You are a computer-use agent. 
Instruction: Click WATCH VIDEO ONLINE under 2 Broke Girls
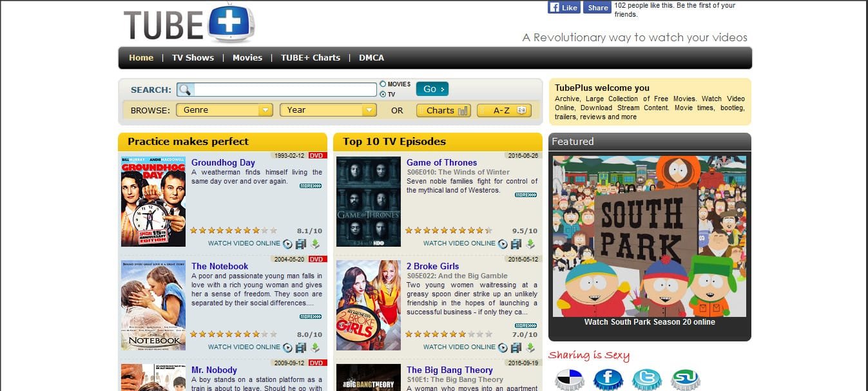click(459, 347)
